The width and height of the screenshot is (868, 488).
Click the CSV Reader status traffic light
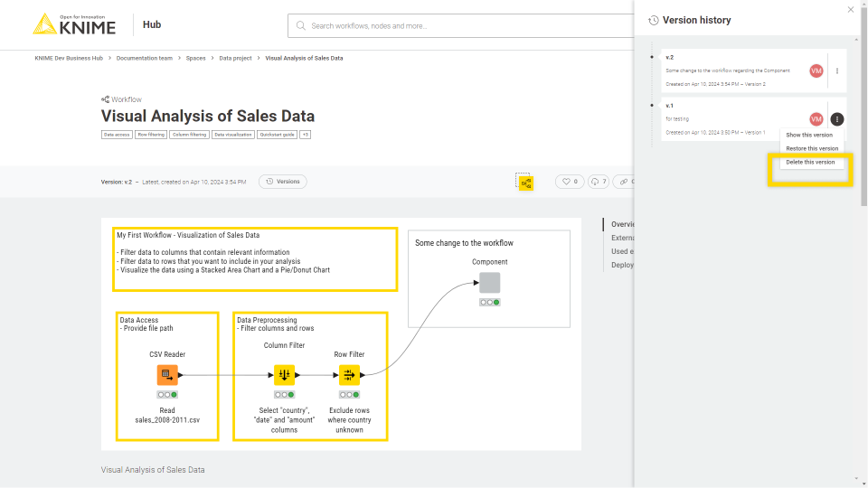pyautogui.click(x=167, y=395)
